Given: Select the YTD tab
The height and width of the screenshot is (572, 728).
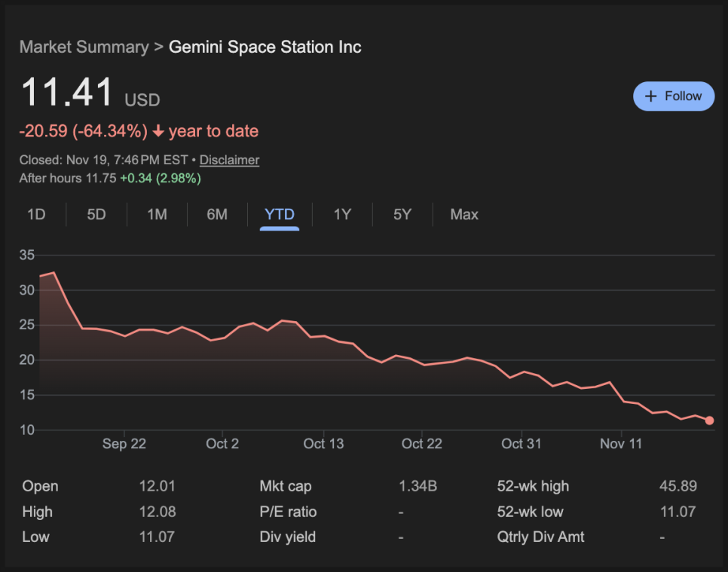Looking at the screenshot, I should [280, 215].
